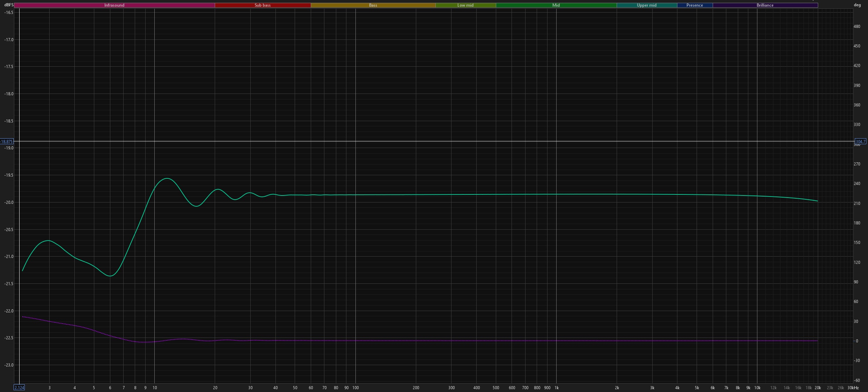Viewport: 868px width, 392px height.
Task: Click the 200 Hz frequency axis tick
Action: coord(416,388)
